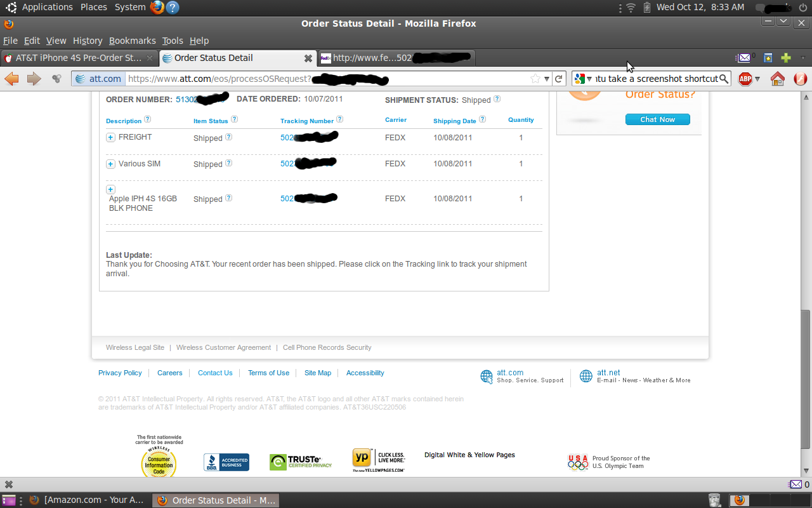This screenshot has width=812, height=508.
Task: Click help icon beside Shipping Date header
Action: click(x=482, y=119)
